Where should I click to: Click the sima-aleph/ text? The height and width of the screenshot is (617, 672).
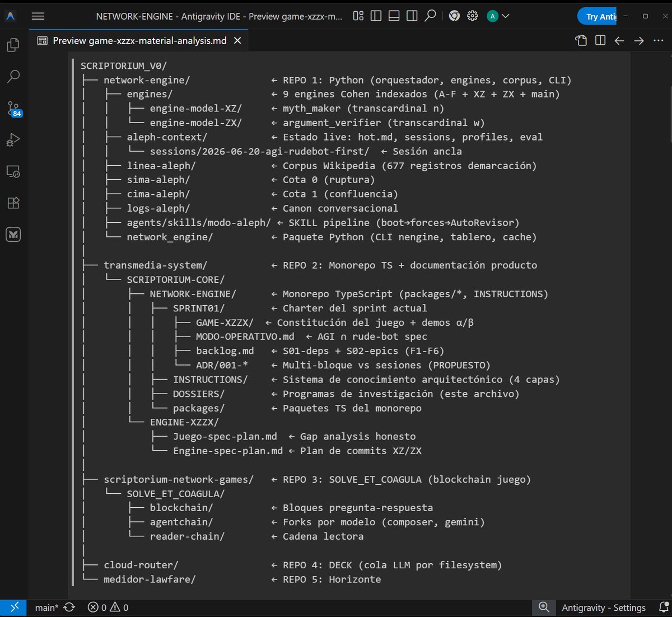(x=158, y=180)
